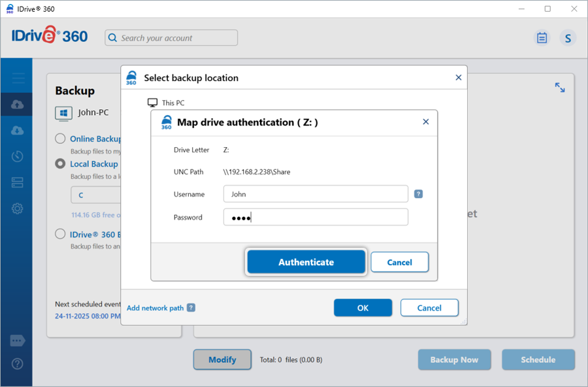This screenshot has height=387, width=588.
Task: Open the Backup tab in sidebar
Action: click(17, 105)
